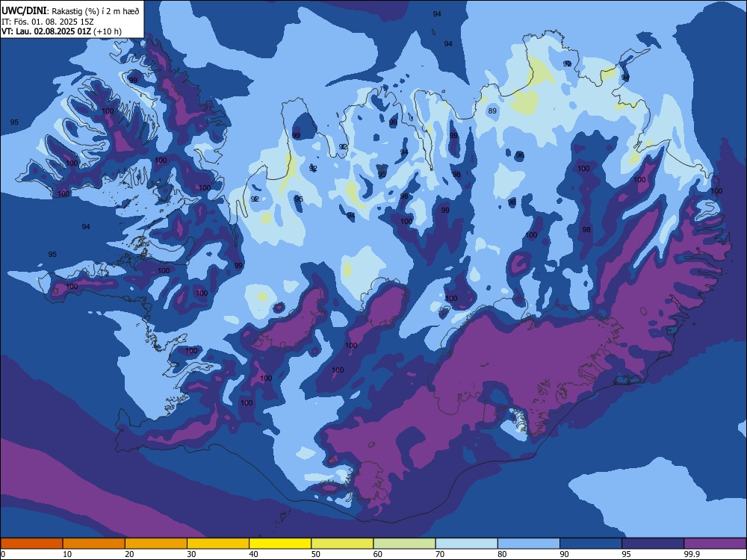Click the "Rakastig (%) í 2 m hæð" label

tap(96, 11)
